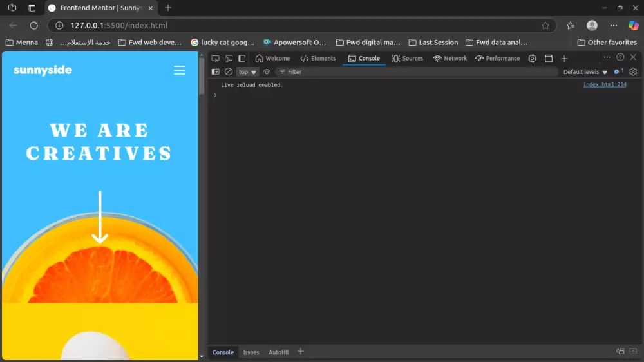Open the browser profile icon
The width and height of the screenshot is (644, 362).
(592, 26)
